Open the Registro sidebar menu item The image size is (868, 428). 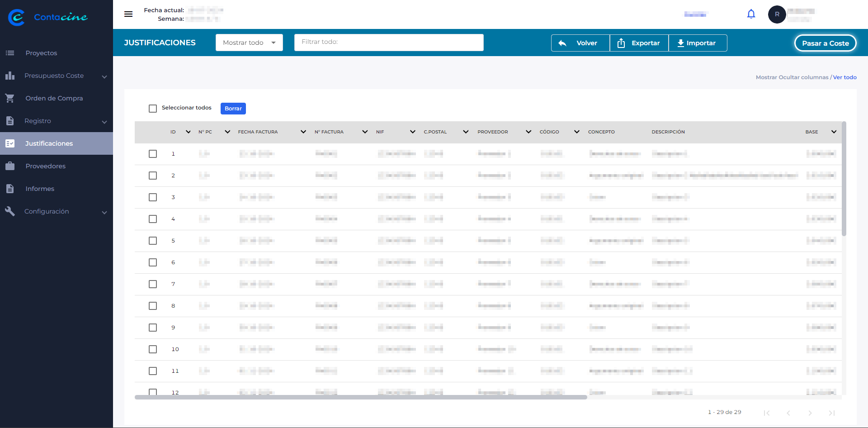pyautogui.click(x=38, y=121)
